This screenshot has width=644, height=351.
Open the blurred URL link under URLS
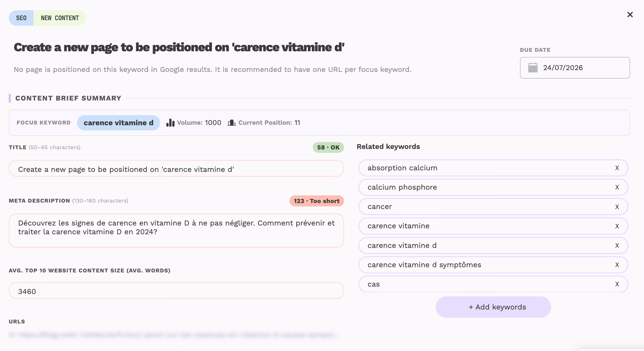tap(174, 335)
